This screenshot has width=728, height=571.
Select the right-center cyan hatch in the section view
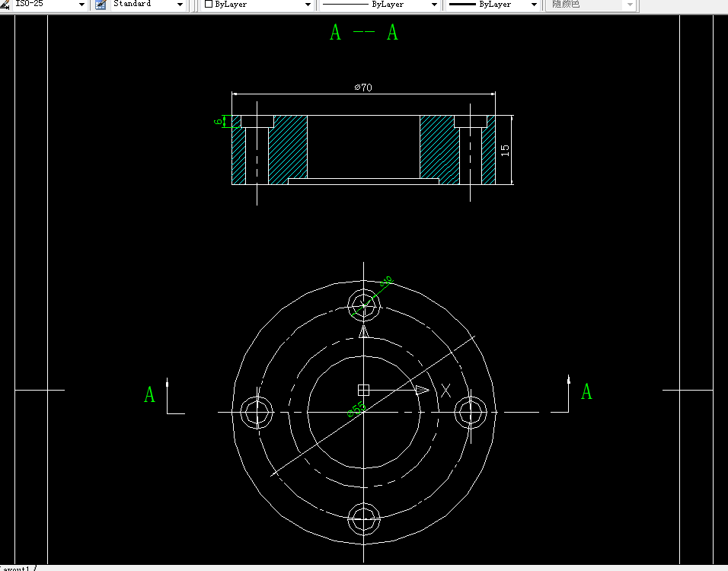439,150
